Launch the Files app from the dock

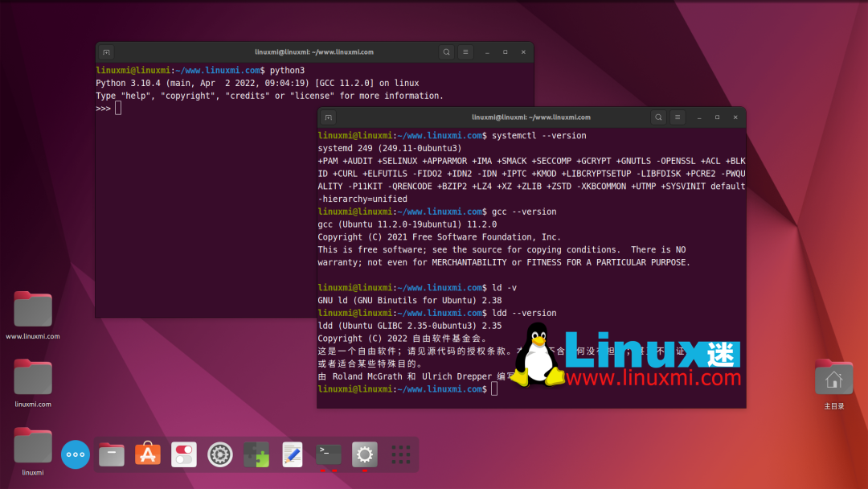click(x=112, y=454)
